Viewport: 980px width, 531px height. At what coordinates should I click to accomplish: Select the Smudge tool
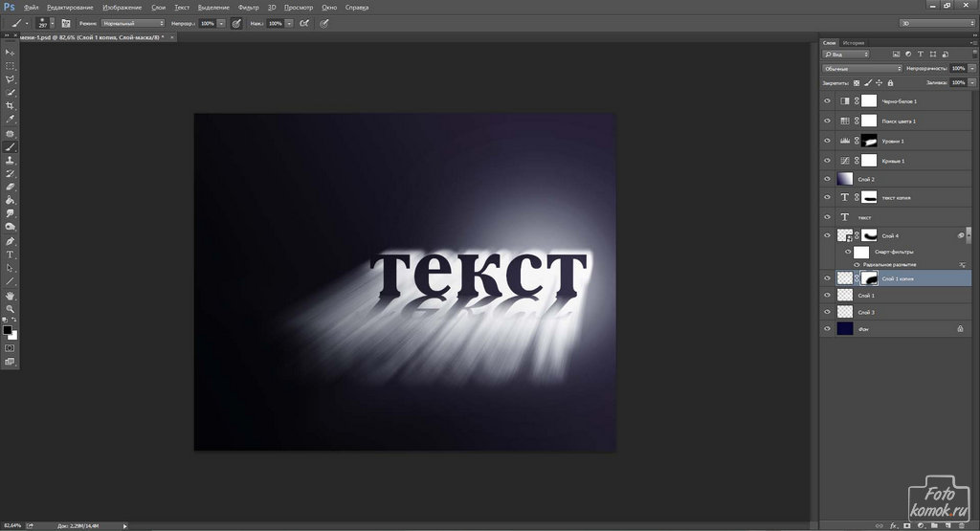point(10,213)
